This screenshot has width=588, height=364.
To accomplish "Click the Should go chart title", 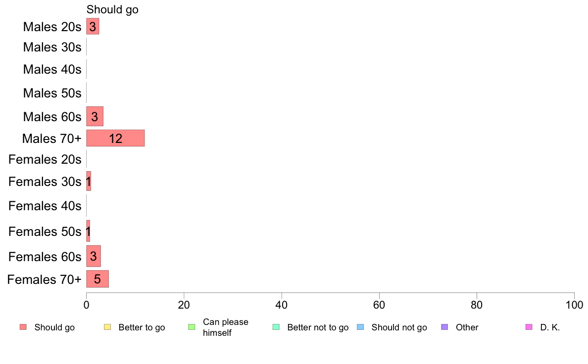I will [112, 10].
